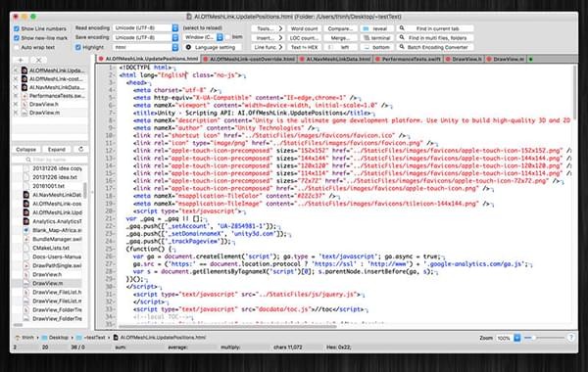Click the Collapse button in the file browser
The width and height of the screenshot is (588, 372).
coord(25,149)
